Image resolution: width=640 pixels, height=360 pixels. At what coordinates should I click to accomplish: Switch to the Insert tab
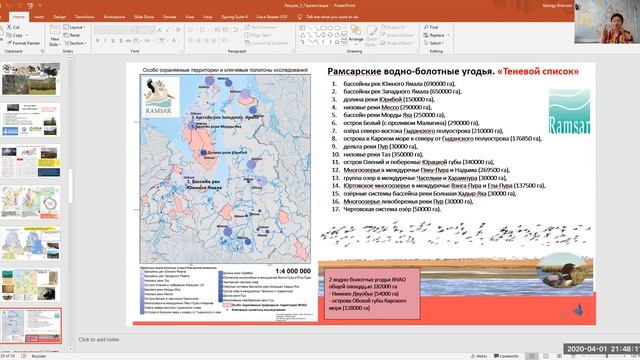pyautogui.click(x=39, y=17)
